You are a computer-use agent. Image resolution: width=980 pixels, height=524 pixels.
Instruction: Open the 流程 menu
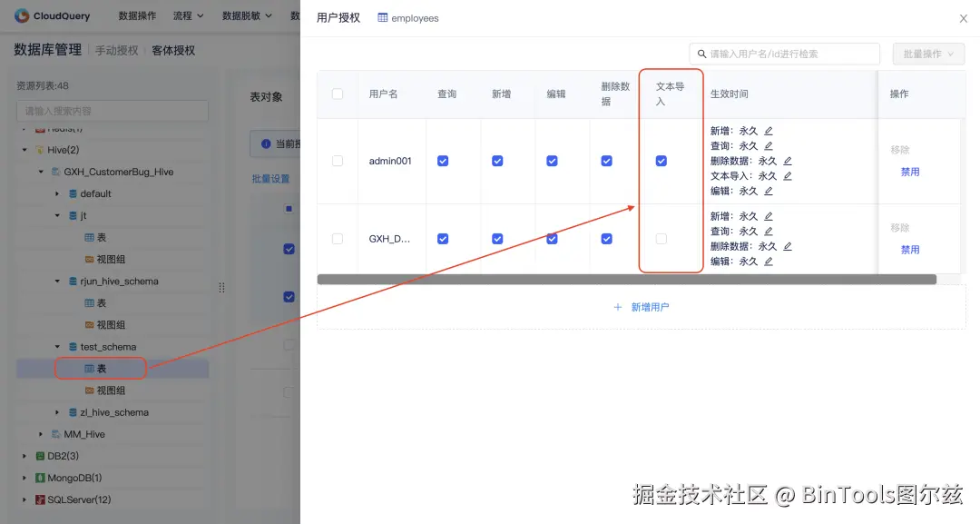point(188,15)
